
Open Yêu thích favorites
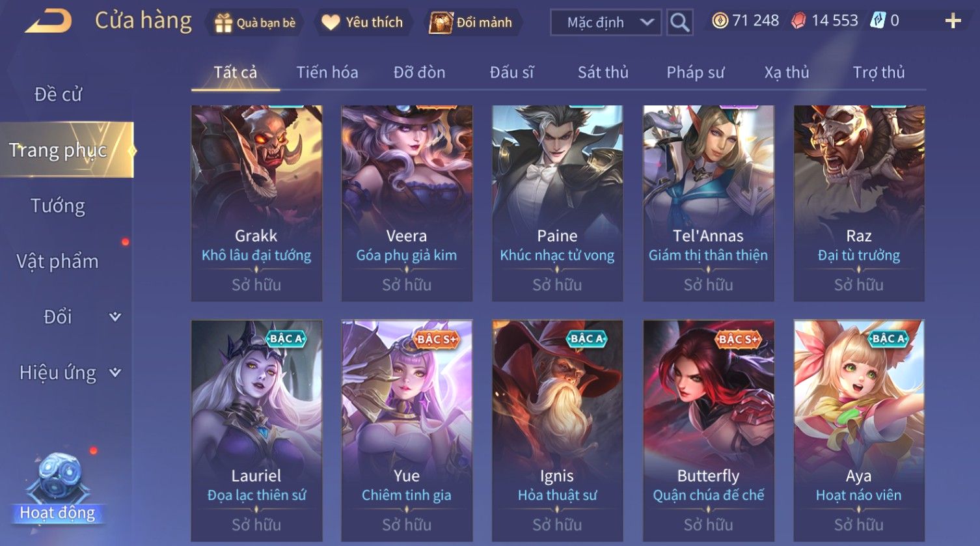tap(362, 23)
